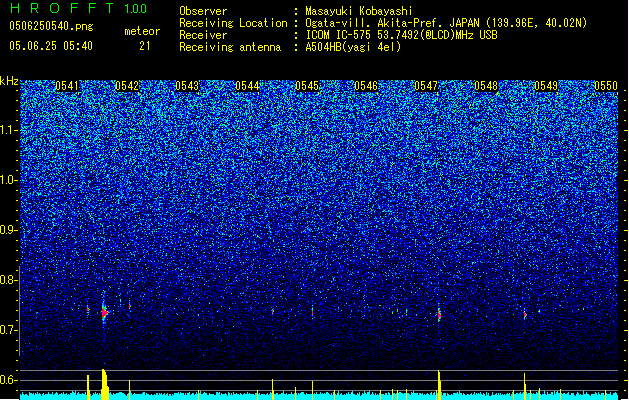Click the 0545 time marker
Screen dimensions: 629x400
click(307, 86)
